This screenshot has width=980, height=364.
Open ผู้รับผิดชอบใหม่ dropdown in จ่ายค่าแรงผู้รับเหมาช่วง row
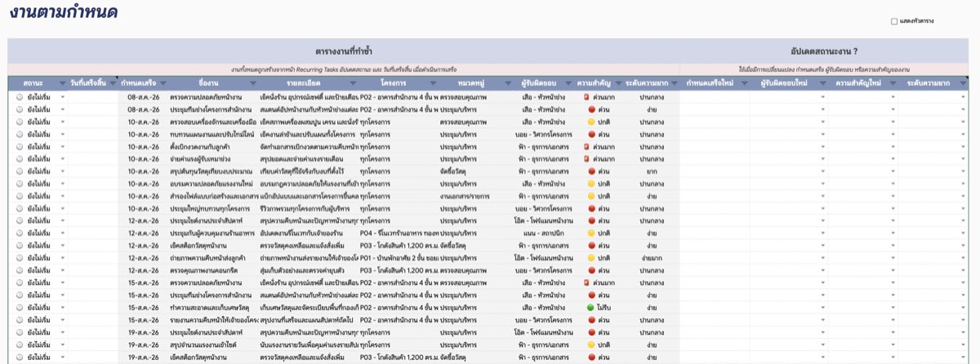822,159
